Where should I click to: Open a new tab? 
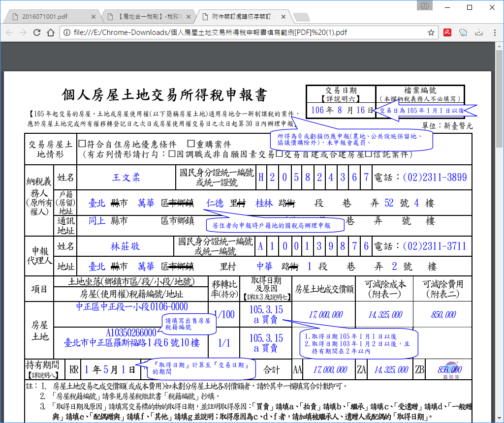pos(302,17)
